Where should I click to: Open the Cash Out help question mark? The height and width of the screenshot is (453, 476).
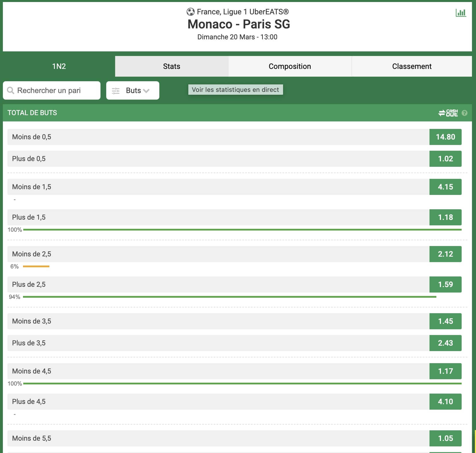pyautogui.click(x=465, y=113)
